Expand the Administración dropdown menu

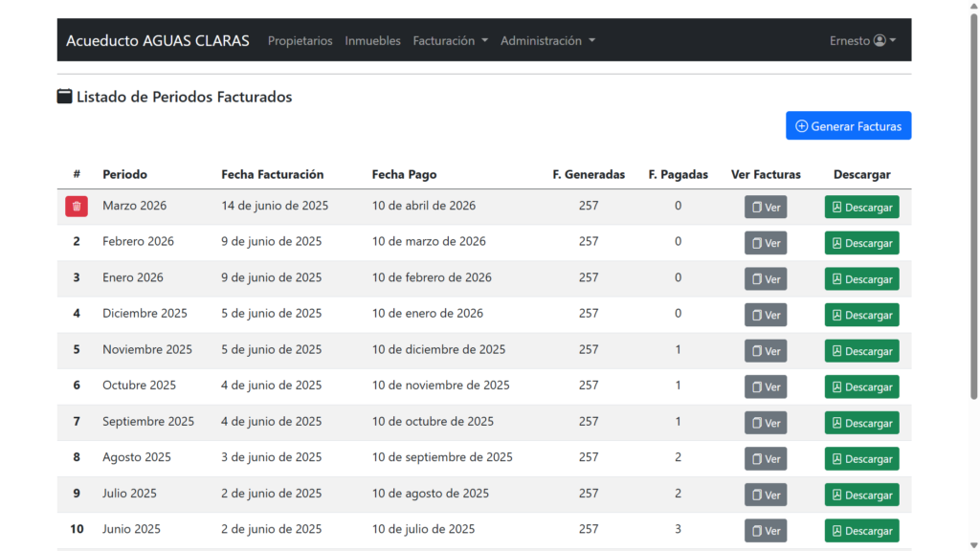click(547, 41)
